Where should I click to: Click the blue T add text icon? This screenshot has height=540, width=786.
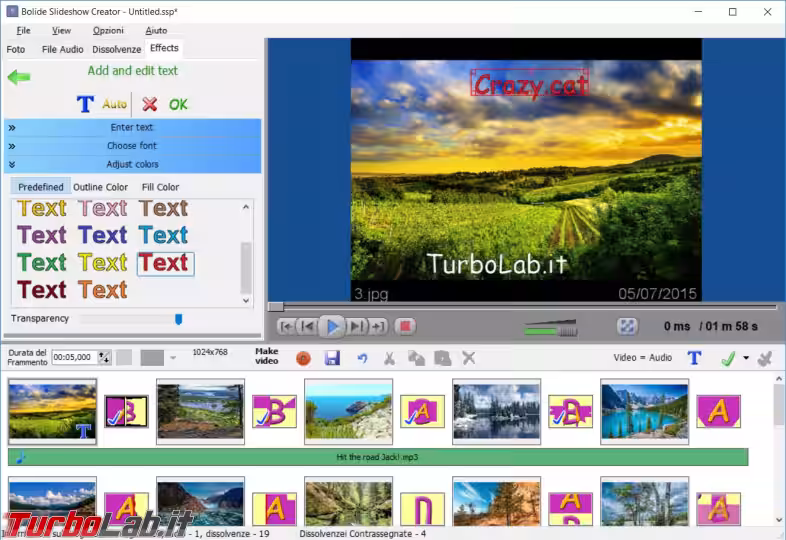[x=85, y=104]
